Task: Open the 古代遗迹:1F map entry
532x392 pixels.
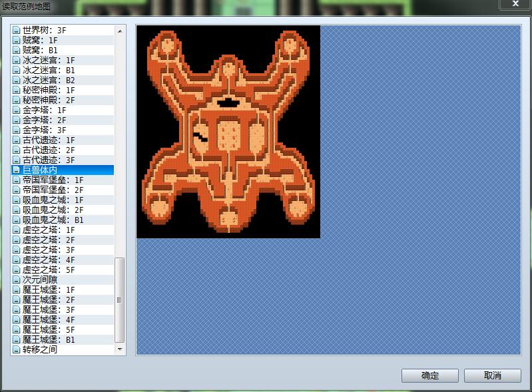Action: (63, 140)
